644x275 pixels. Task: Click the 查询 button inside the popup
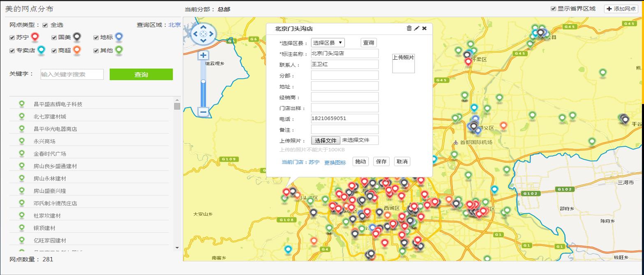click(x=369, y=43)
